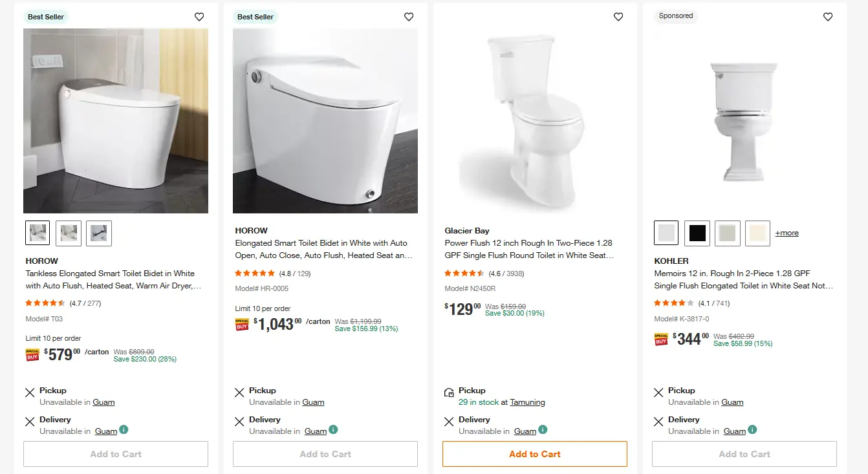Click Guam pickup link on KOHLER card
The width and height of the screenshot is (868, 474).
click(x=732, y=402)
